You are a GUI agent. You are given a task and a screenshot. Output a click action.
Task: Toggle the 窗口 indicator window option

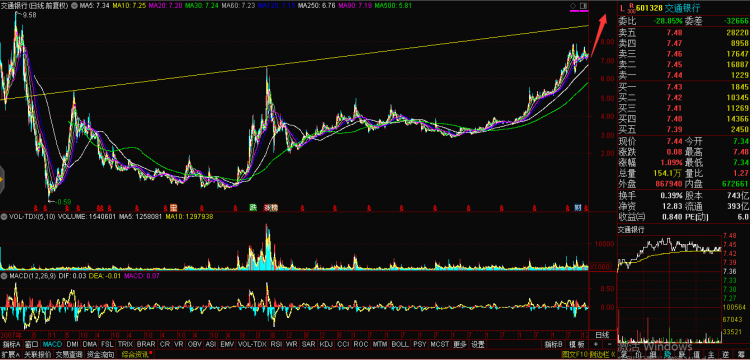coord(32,344)
